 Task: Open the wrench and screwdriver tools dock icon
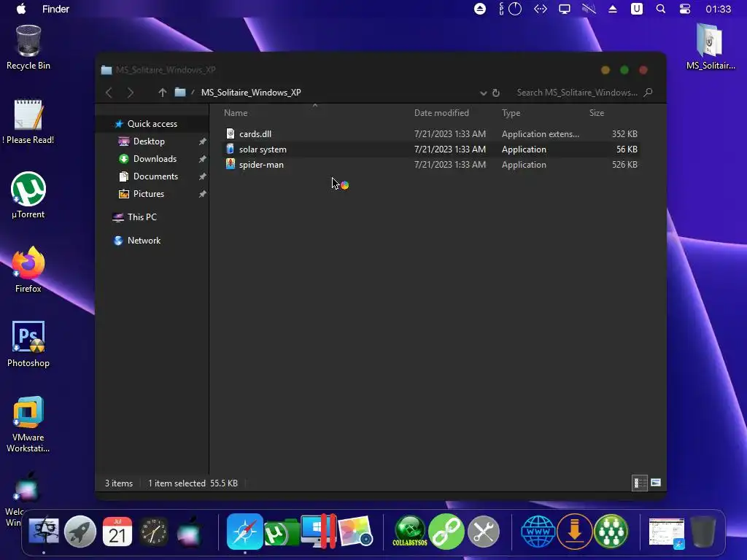[x=483, y=532]
